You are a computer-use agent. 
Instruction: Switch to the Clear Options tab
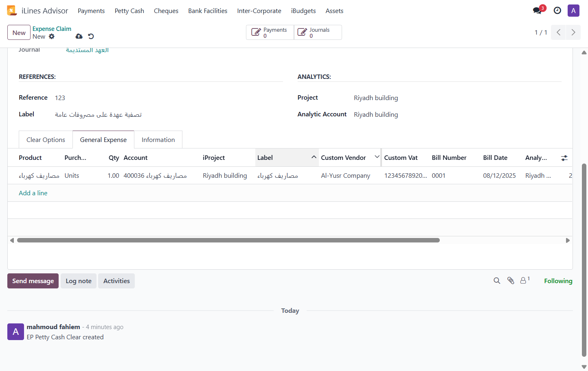(46, 140)
